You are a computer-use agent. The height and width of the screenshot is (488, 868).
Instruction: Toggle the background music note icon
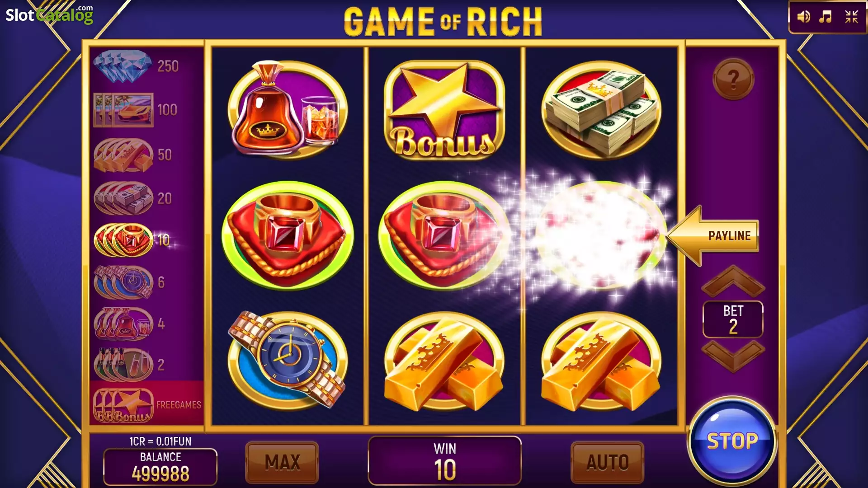pos(826,17)
